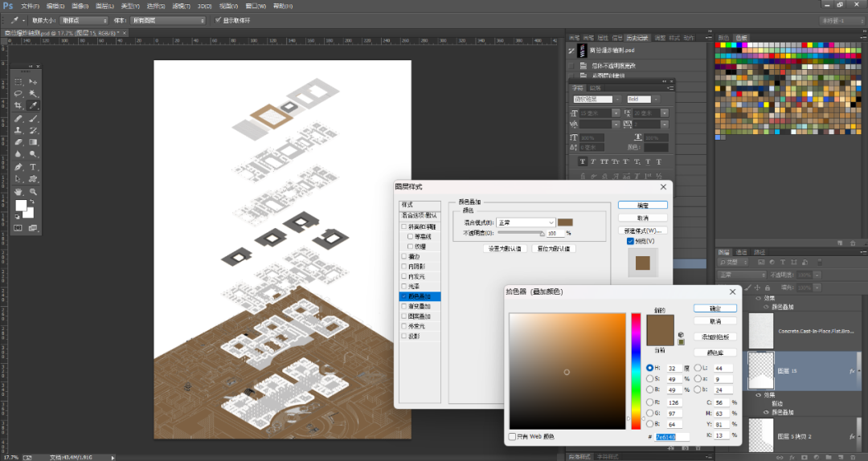Select the Blur tool

[x=18, y=154]
